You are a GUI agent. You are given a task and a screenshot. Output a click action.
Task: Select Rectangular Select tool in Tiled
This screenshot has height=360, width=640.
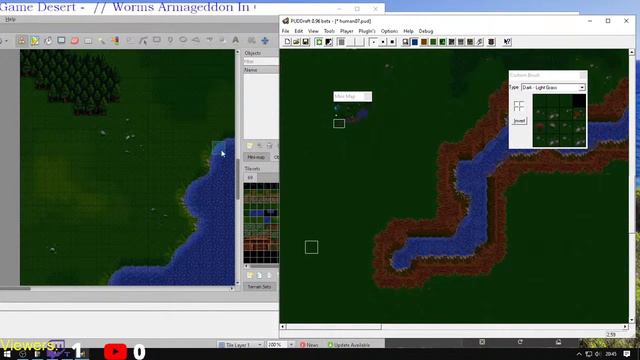pyautogui.click(x=88, y=40)
